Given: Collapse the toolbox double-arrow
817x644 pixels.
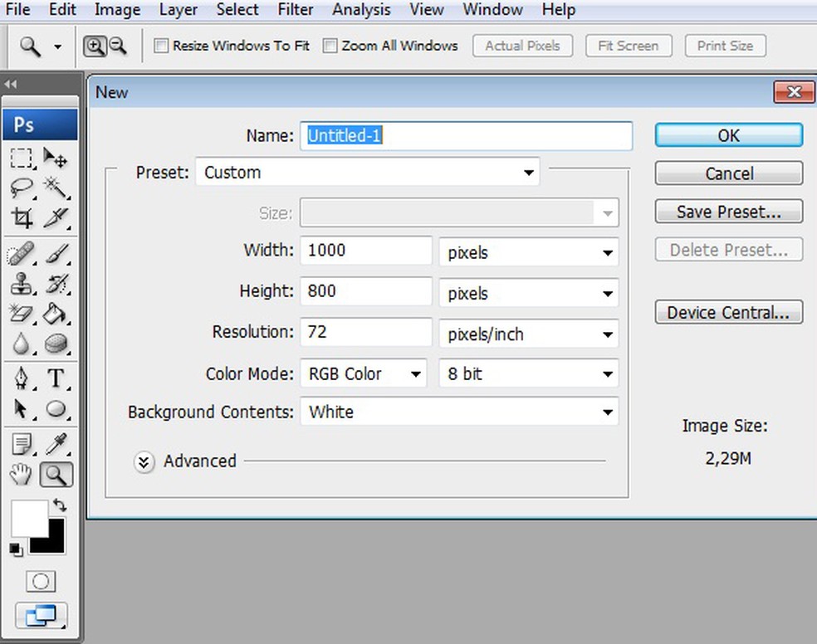Looking at the screenshot, I should (11, 84).
